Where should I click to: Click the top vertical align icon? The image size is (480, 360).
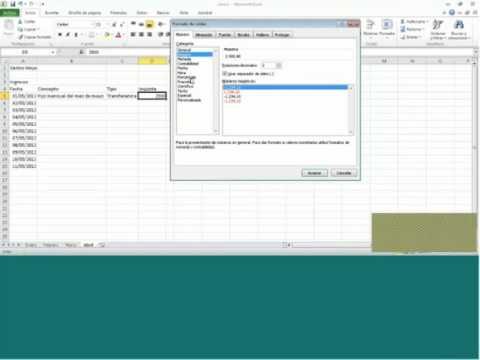click(133, 24)
